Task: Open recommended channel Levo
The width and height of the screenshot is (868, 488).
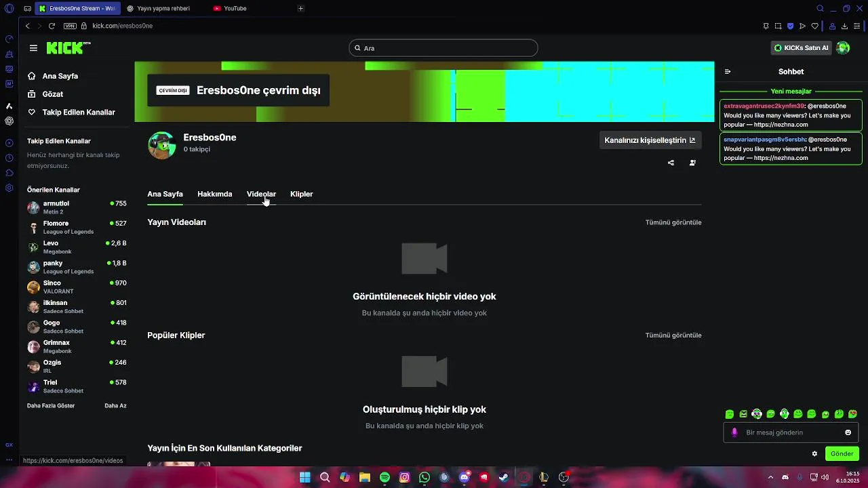Action: [77, 247]
